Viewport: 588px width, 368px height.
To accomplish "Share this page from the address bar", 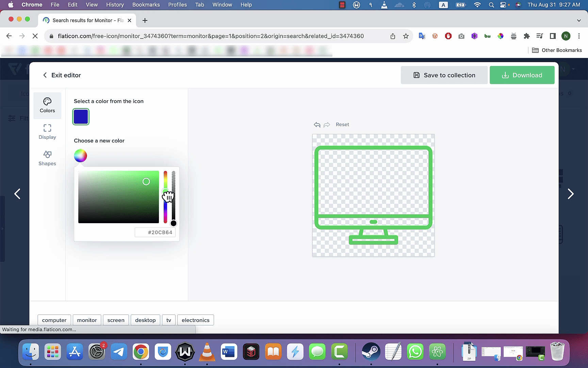I will point(393,36).
